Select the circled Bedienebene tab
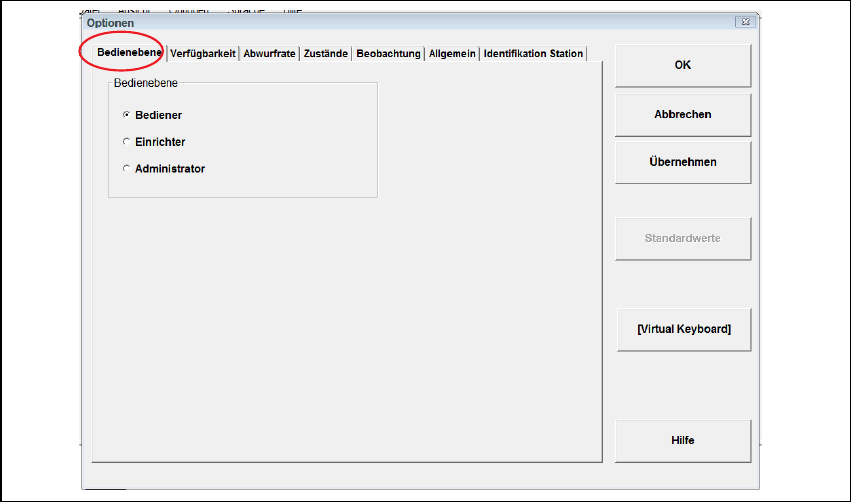 (129, 53)
